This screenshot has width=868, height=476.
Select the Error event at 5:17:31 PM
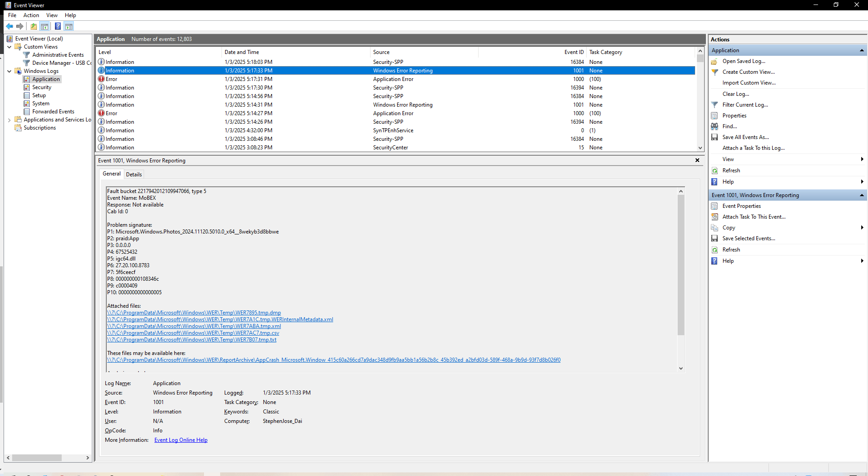(396, 79)
